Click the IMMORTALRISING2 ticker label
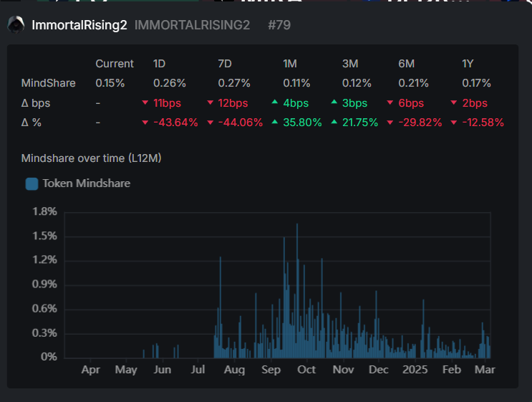The width and height of the screenshot is (532, 402). pos(192,25)
